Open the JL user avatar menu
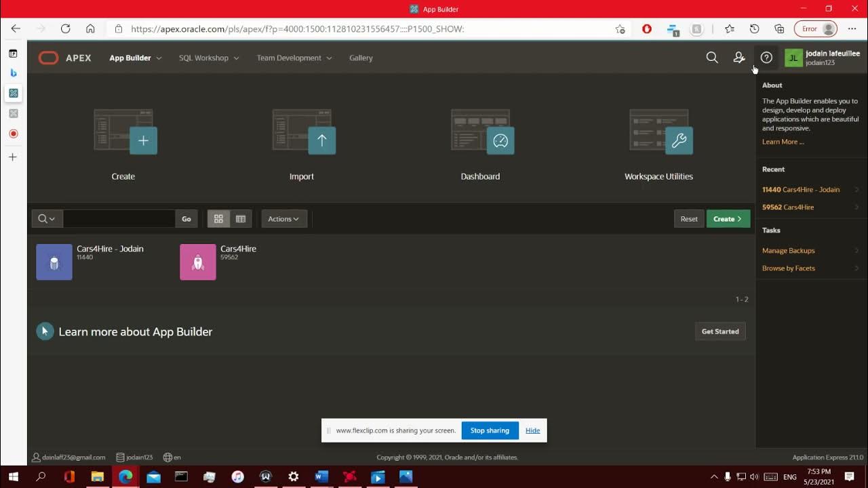The image size is (868, 488). pos(793,58)
